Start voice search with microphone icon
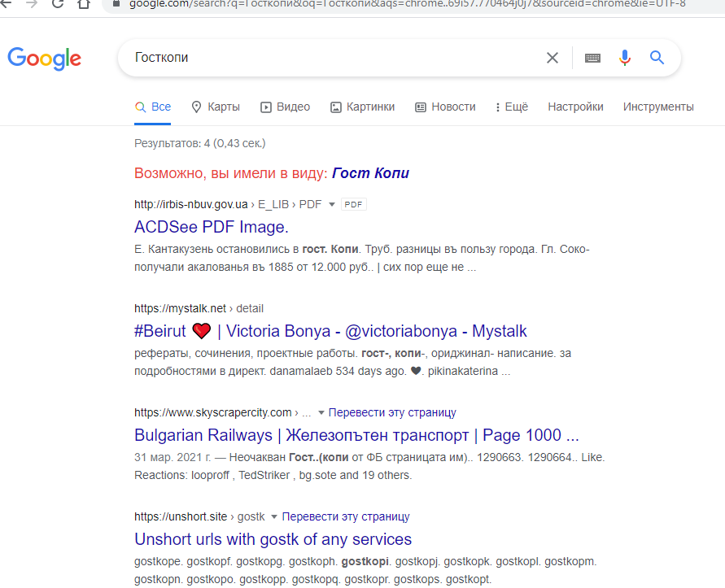This screenshot has height=588, width=725. pyautogui.click(x=625, y=58)
